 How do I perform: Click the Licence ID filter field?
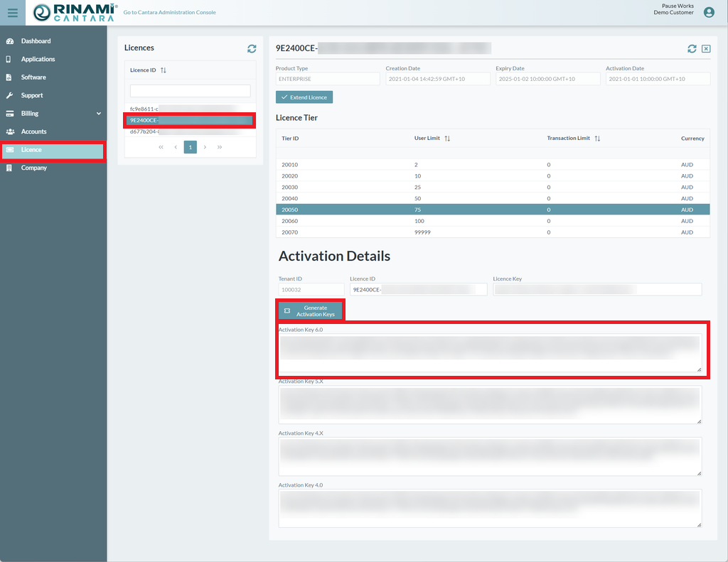[x=190, y=91]
